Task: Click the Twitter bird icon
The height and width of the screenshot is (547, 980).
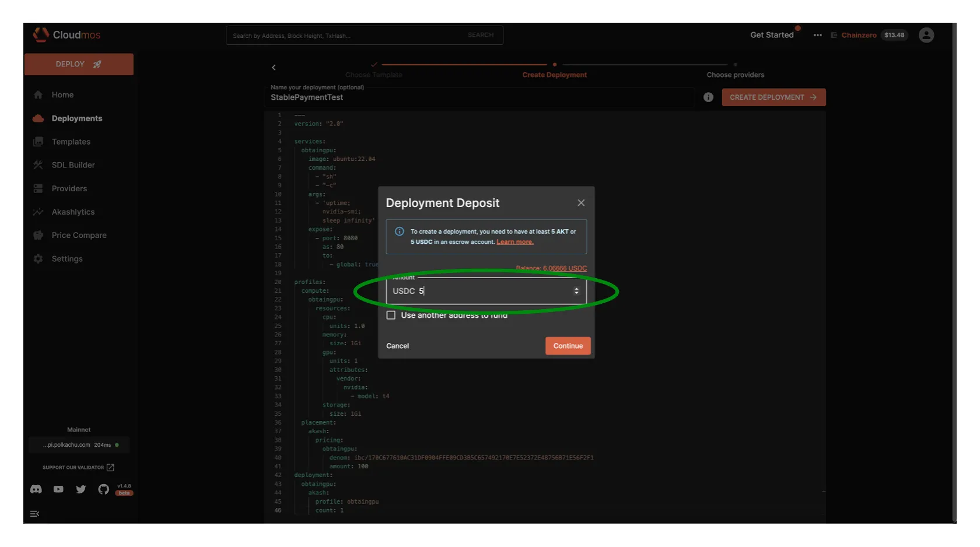Action: click(81, 489)
